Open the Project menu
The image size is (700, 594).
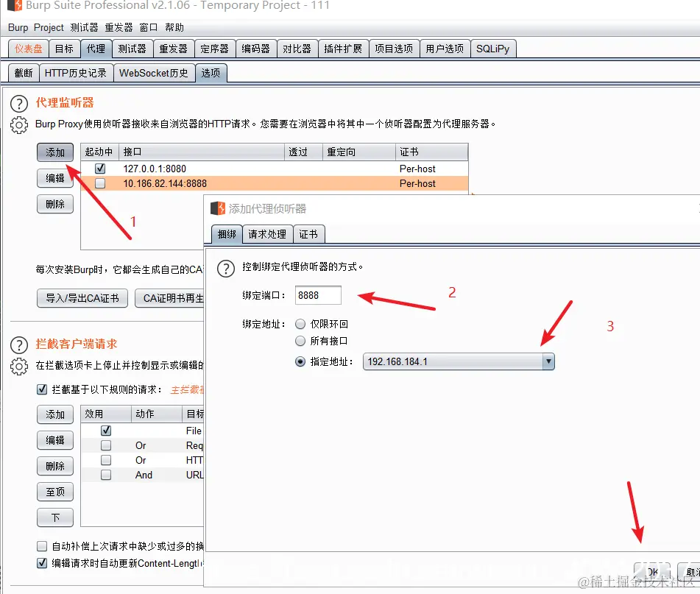click(48, 26)
